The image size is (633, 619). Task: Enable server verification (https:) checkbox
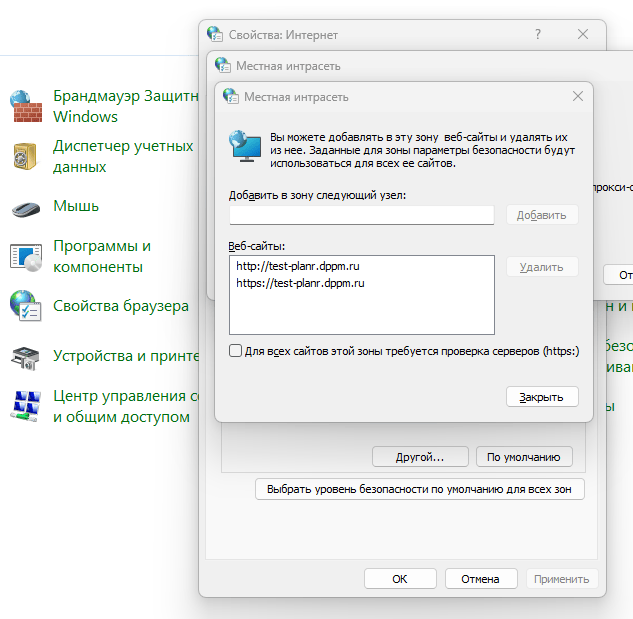pyautogui.click(x=236, y=351)
